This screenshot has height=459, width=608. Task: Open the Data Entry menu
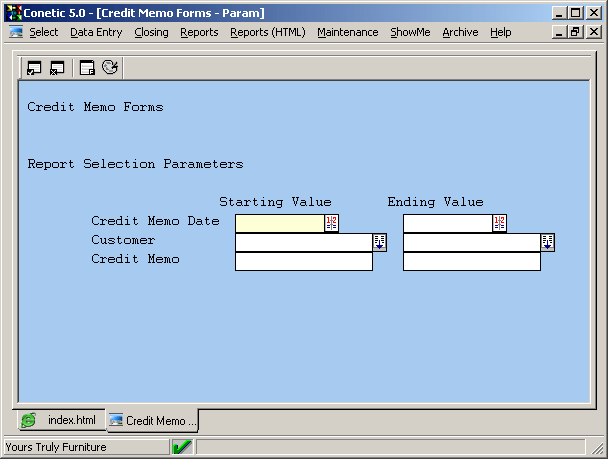pos(96,32)
